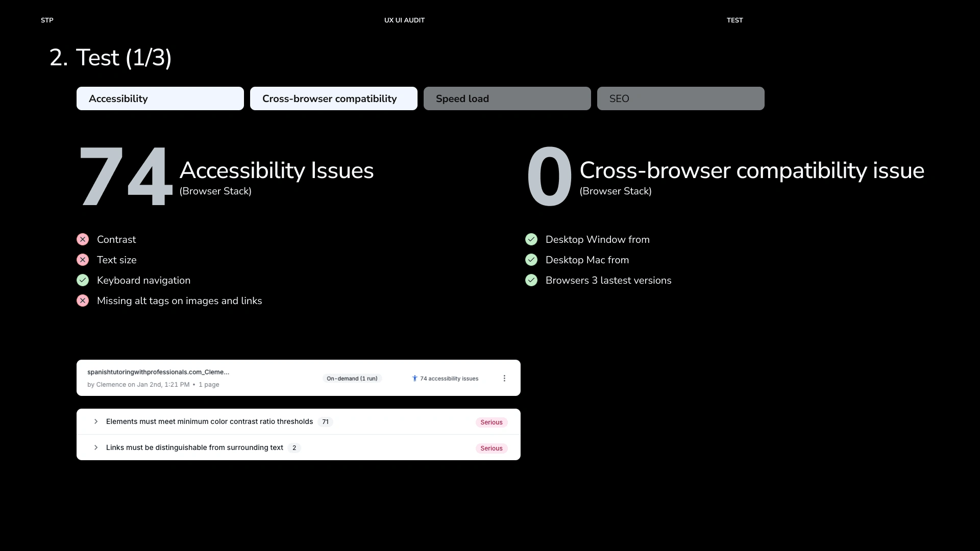
Task: Click the 'Text size' list item text
Action: coord(117,260)
